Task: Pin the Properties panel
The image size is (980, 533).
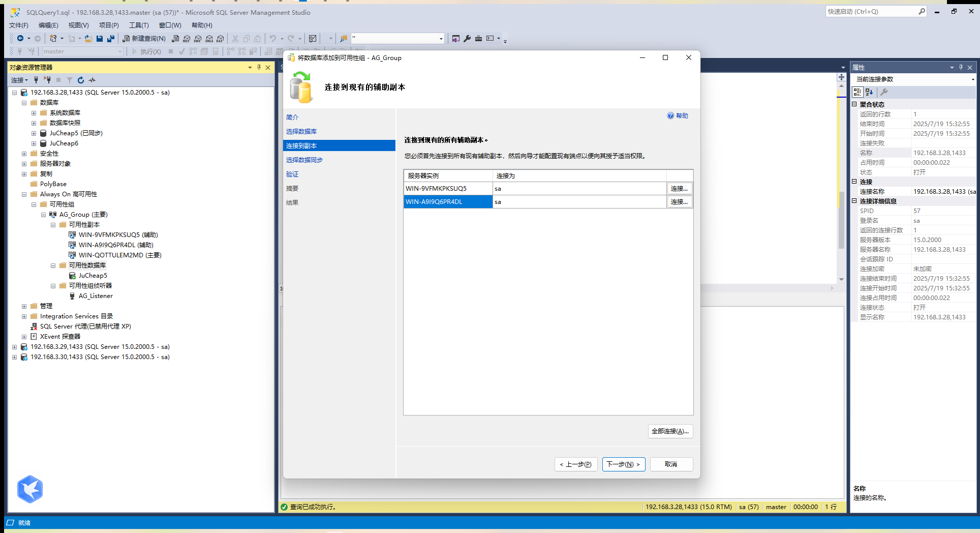Action: pos(961,67)
